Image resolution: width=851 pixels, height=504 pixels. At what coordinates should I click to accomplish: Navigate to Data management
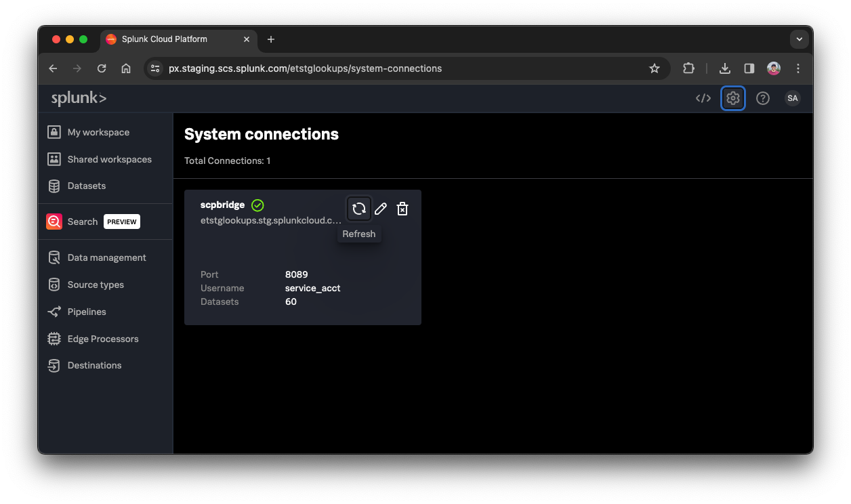[x=106, y=257]
